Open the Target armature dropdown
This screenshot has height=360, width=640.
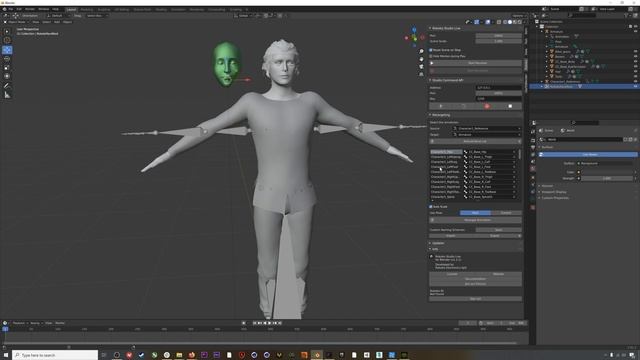487,135
